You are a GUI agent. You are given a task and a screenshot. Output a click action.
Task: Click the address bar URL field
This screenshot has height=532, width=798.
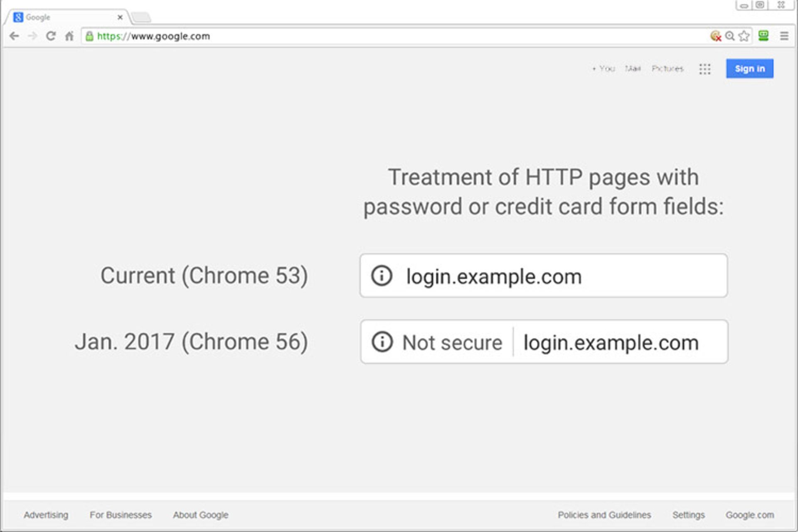click(x=374, y=36)
